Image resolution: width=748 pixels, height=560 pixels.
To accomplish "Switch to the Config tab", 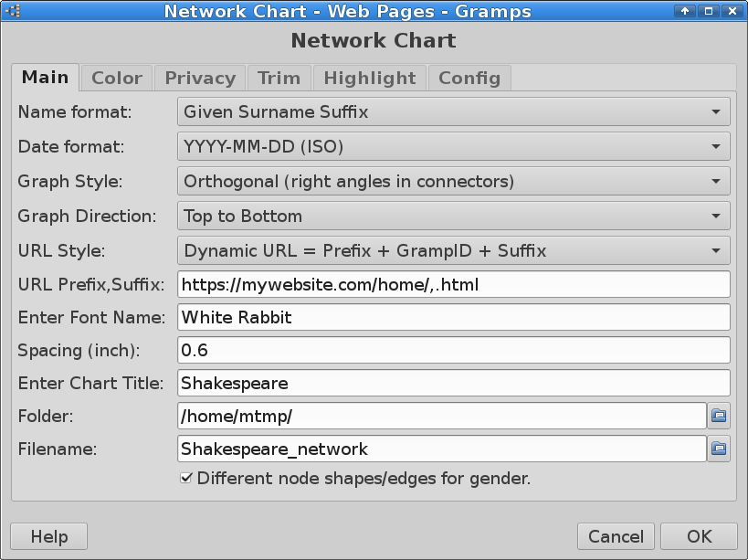I will (469, 79).
